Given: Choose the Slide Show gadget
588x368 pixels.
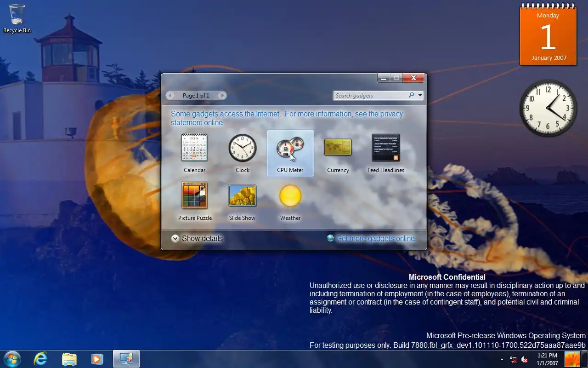Looking at the screenshot, I should point(243,195).
